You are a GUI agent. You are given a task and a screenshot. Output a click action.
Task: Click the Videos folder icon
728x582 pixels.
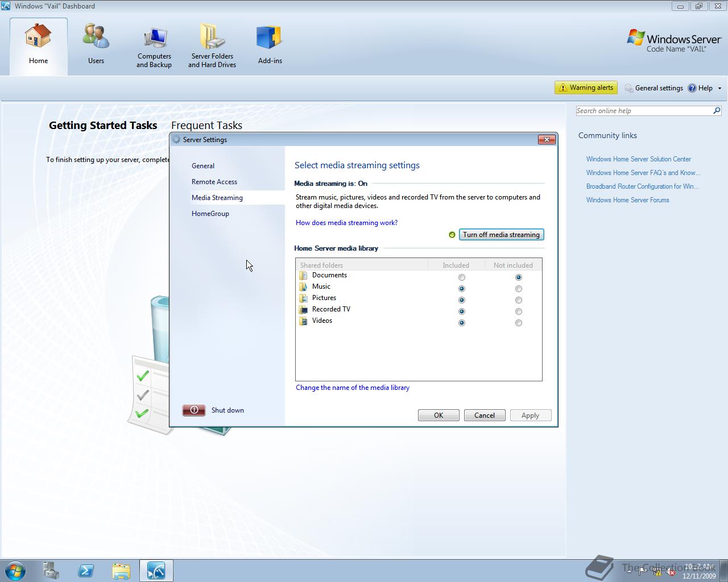[303, 321]
